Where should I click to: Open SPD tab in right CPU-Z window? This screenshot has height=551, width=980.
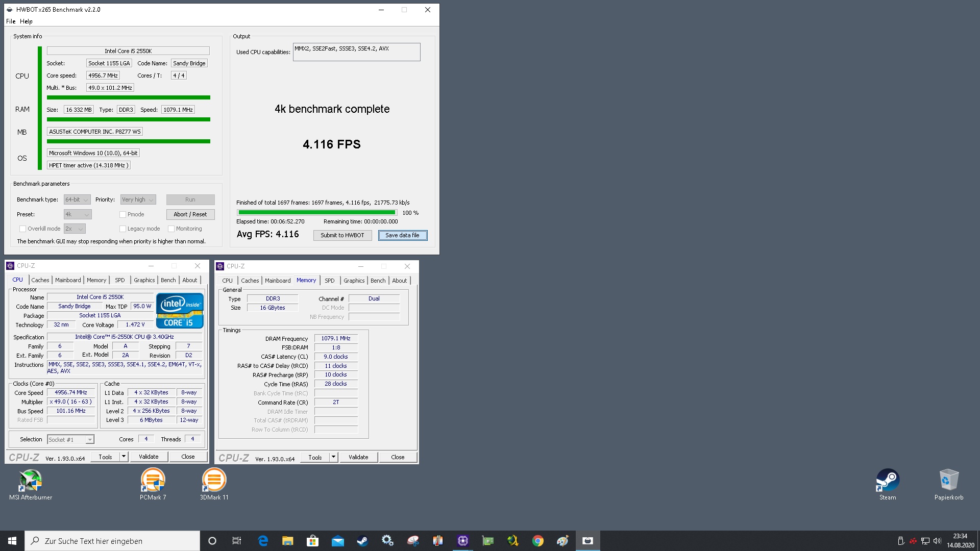330,281
